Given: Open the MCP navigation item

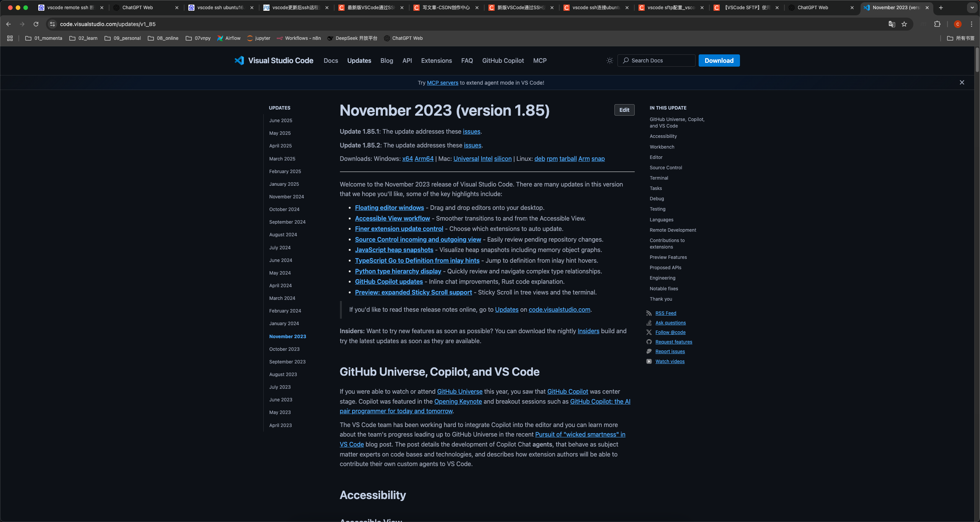Looking at the screenshot, I should (540, 61).
